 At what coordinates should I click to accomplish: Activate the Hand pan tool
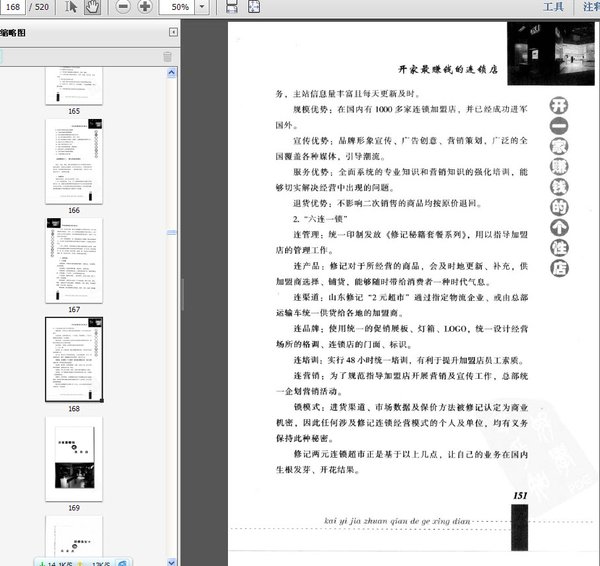point(92,7)
